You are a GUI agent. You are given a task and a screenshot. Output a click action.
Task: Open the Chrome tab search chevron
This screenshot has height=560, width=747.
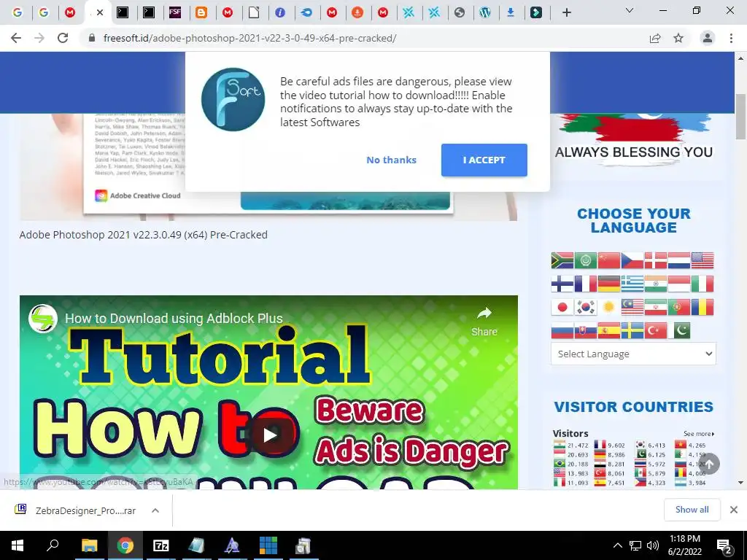point(630,10)
